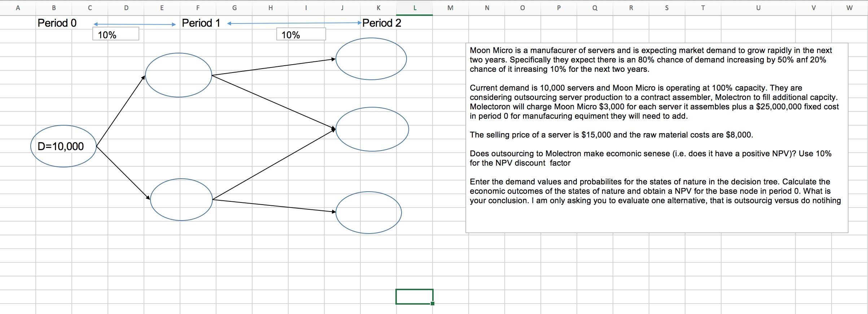The width and height of the screenshot is (868, 314).
Task: Select column K header
Action: coord(378,8)
